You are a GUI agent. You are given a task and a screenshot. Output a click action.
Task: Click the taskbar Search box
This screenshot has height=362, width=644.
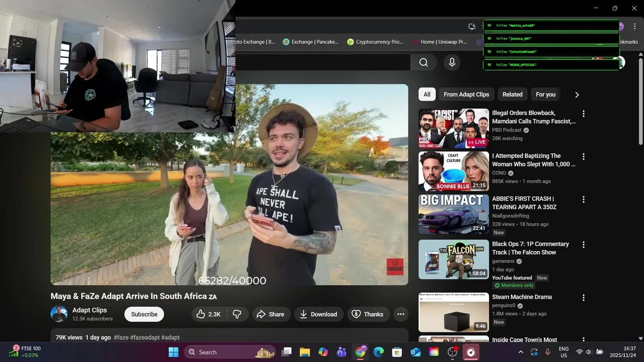click(231, 352)
